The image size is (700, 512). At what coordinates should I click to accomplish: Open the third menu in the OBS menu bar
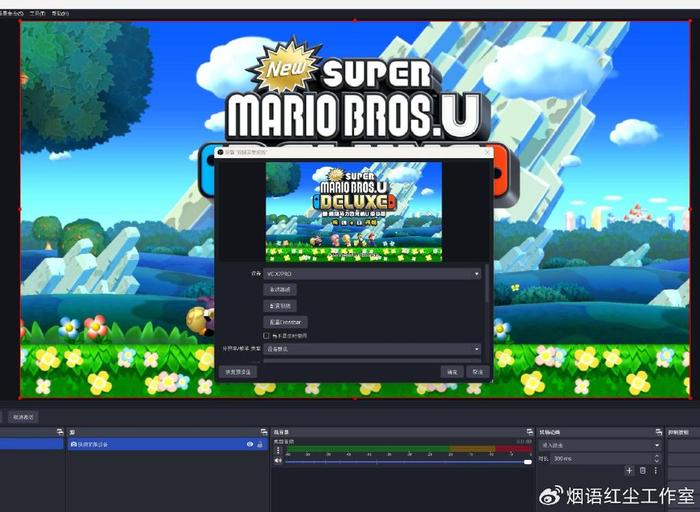coord(60,13)
